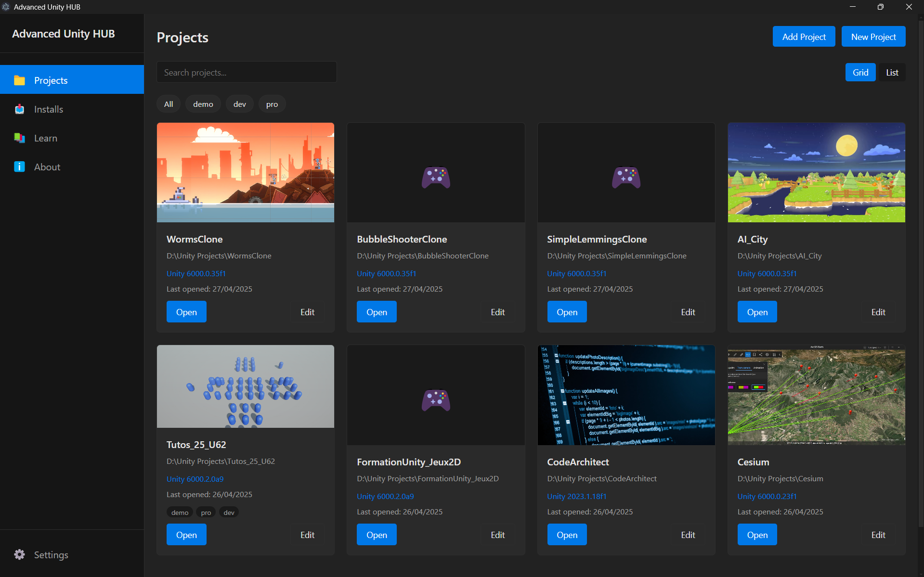
Task: Click the Learn books icon in sidebar
Action: click(x=19, y=138)
